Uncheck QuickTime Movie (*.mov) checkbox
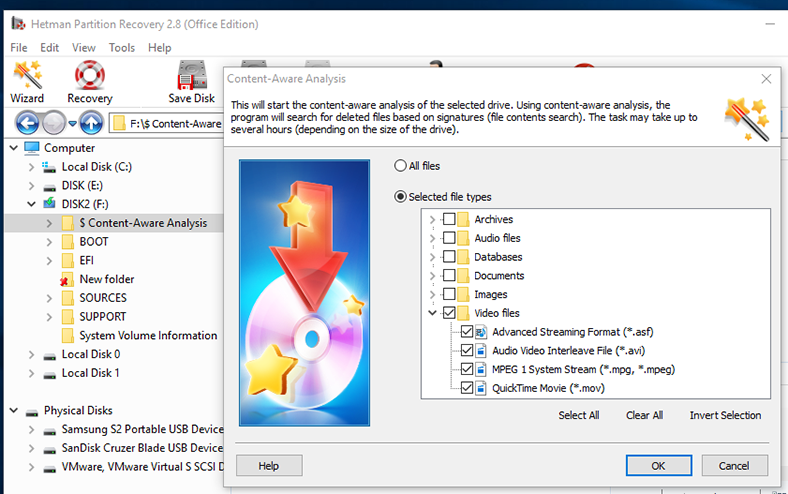 [x=467, y=388]
